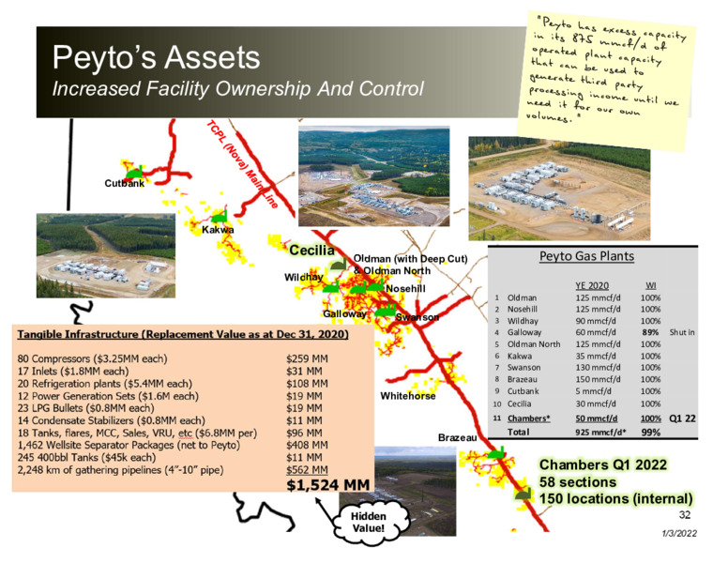
Task: Click the slide number 32
Action: pos(684,515)
